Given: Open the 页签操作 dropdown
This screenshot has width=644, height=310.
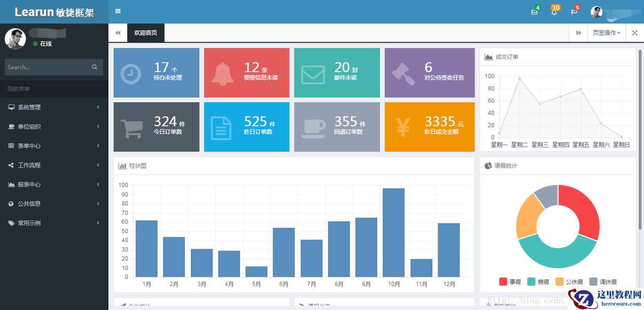Looking at the screenshot, I should pos(607,33).
